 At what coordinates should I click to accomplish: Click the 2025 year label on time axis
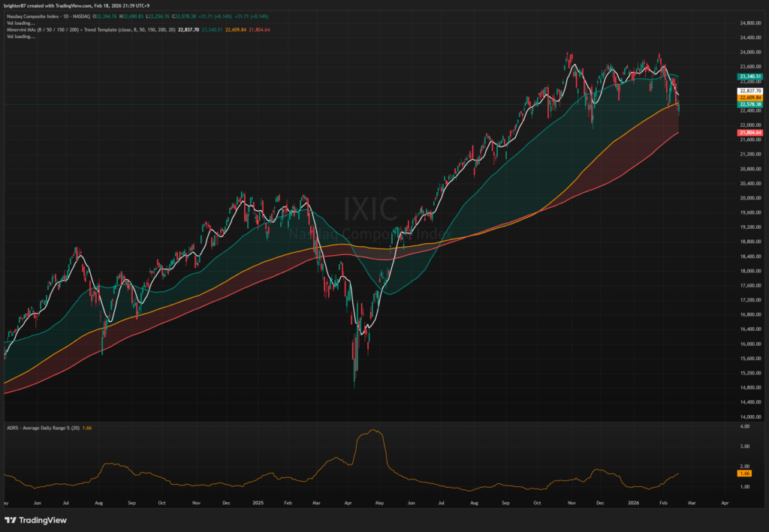(x=258, y=503)
